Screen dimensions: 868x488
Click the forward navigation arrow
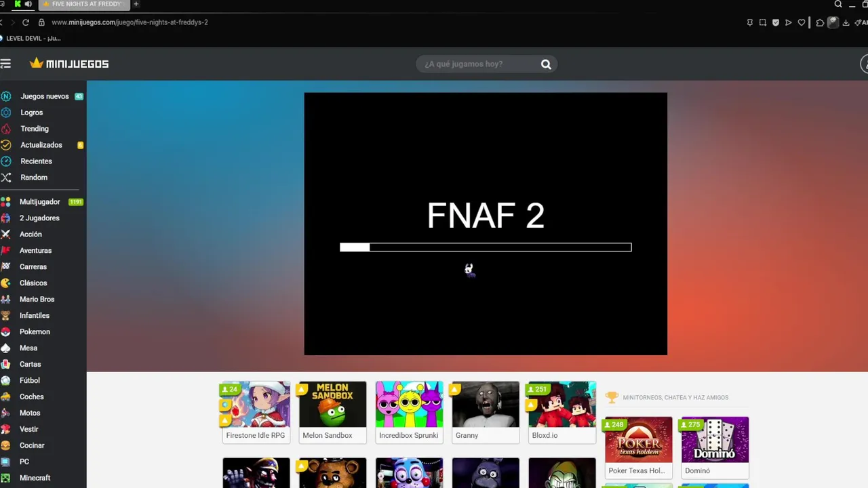point(12,22)
